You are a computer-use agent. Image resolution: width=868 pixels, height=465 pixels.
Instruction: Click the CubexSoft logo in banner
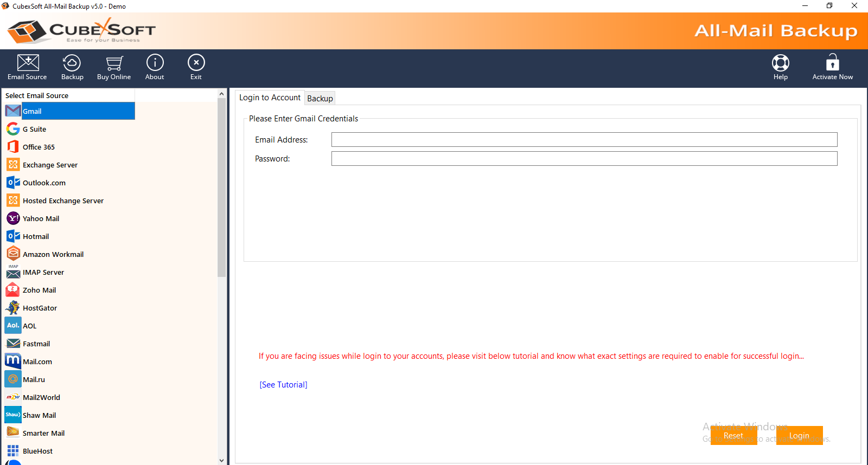pos(81,31)
